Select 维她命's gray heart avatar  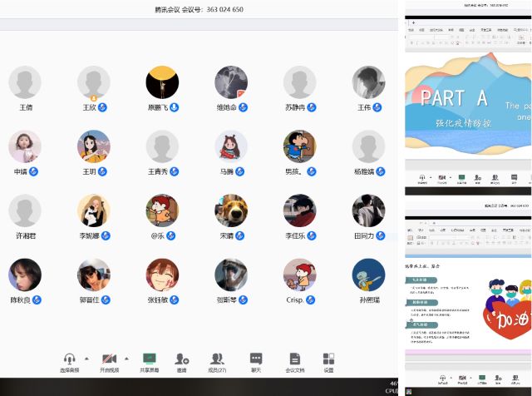click(x=231, y=82)
